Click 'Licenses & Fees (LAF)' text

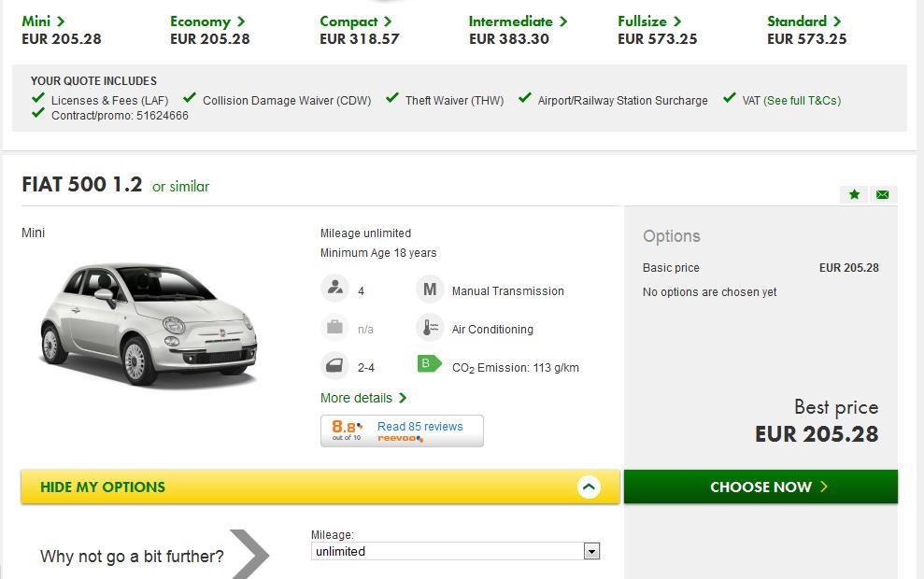coord(109,101)
